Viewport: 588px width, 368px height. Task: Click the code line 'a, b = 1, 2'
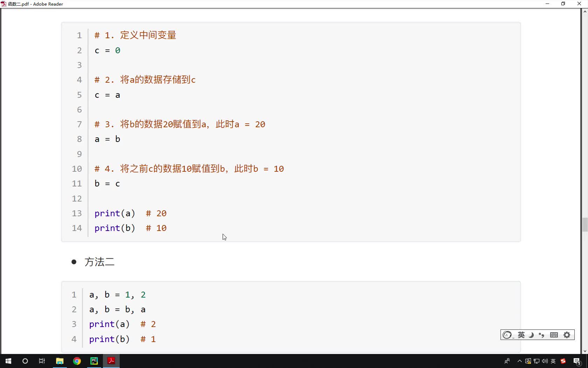pyautogui.click(x=118, y=295)
